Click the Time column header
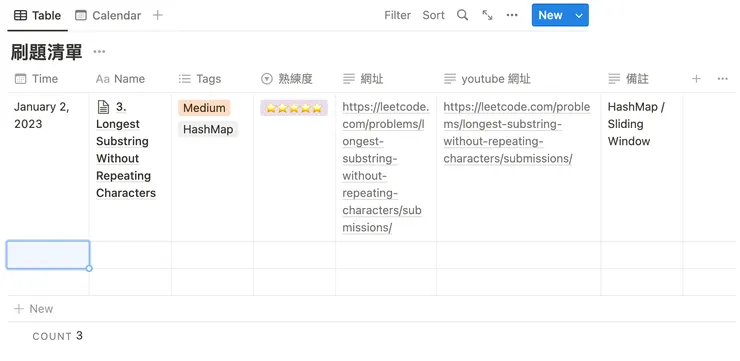Viewport: 740px width, 361px height. pyautogui.click(x=48, y=79)
